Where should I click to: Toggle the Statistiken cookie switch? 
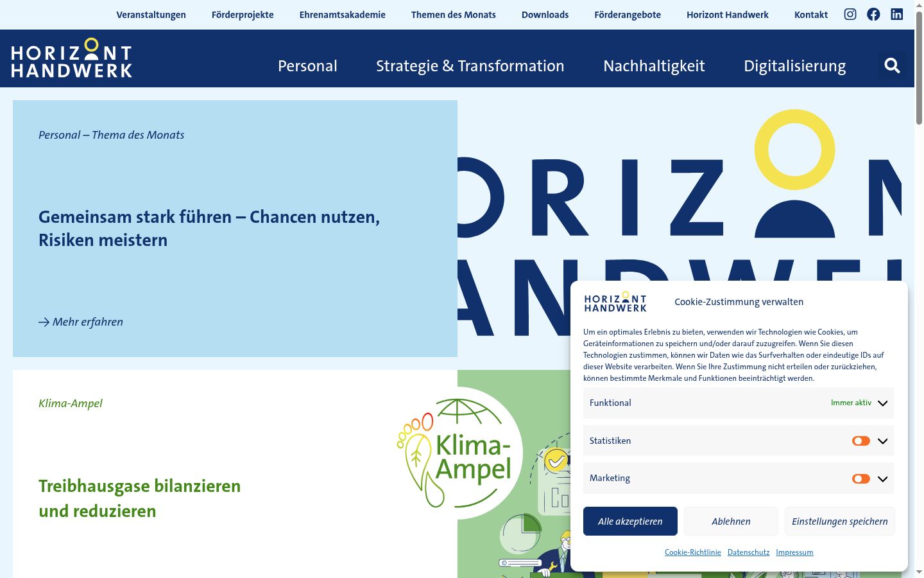click(x=861, y=441)
